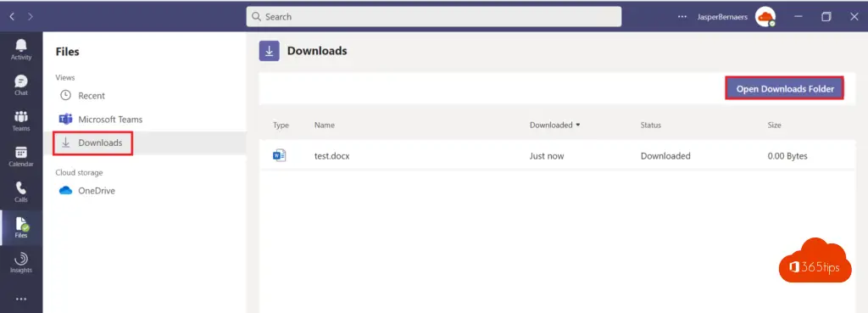Image resolution: width=868 pixels, height=313 pixels.
Task: Open the Calendar sidebar icon
Action: click(21, 156)
